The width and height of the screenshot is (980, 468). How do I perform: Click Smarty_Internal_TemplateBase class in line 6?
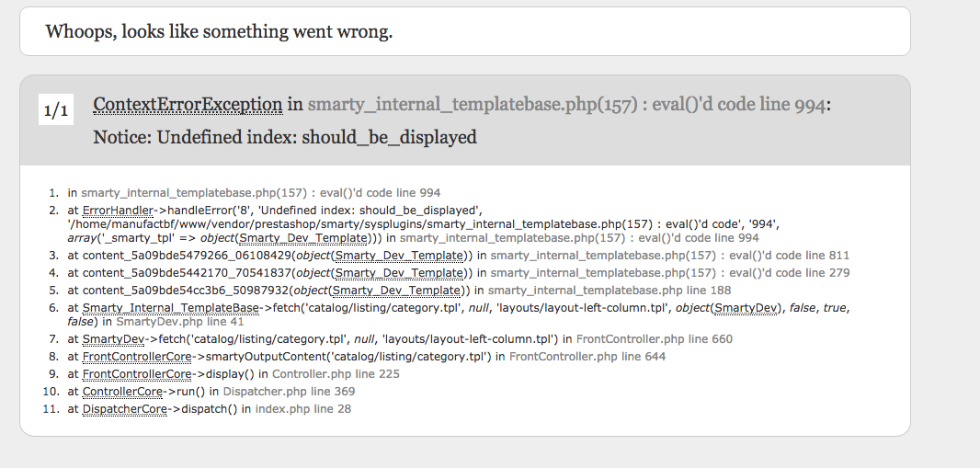(171, 308)
